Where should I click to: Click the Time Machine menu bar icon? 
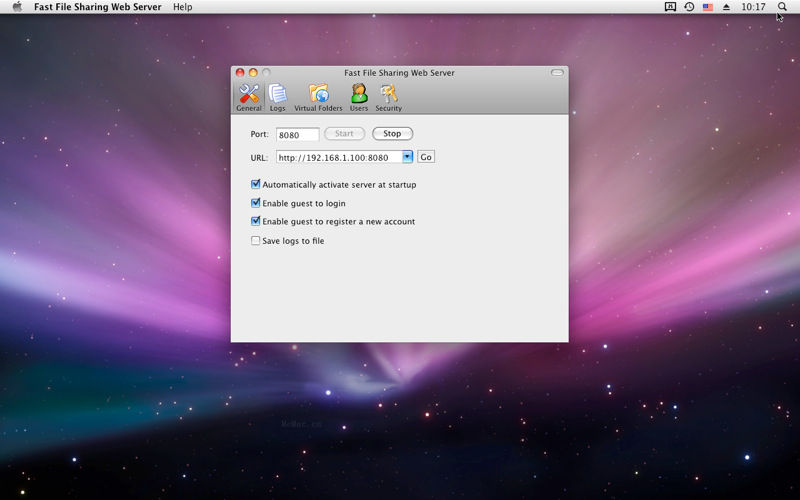[x=689, y=7]
